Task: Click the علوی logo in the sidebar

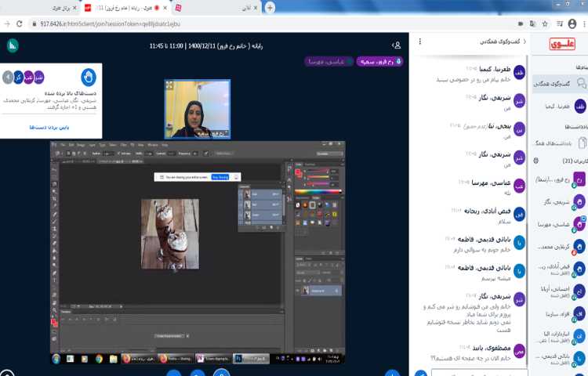Action: [562, 44]
